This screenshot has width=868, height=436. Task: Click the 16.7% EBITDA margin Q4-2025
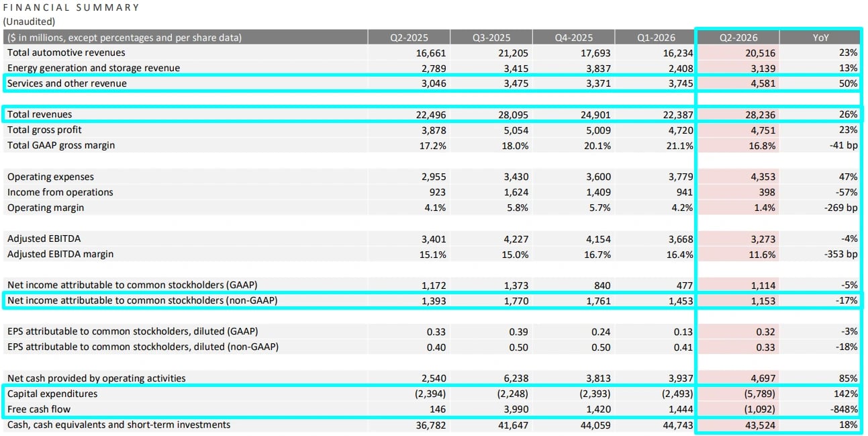[x=598, y=254]
